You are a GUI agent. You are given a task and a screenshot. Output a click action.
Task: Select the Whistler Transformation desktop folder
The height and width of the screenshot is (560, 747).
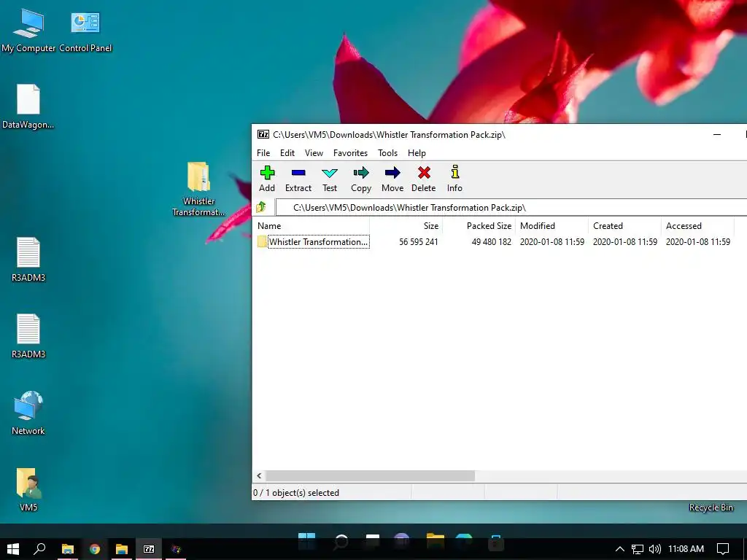click(198, 189)
